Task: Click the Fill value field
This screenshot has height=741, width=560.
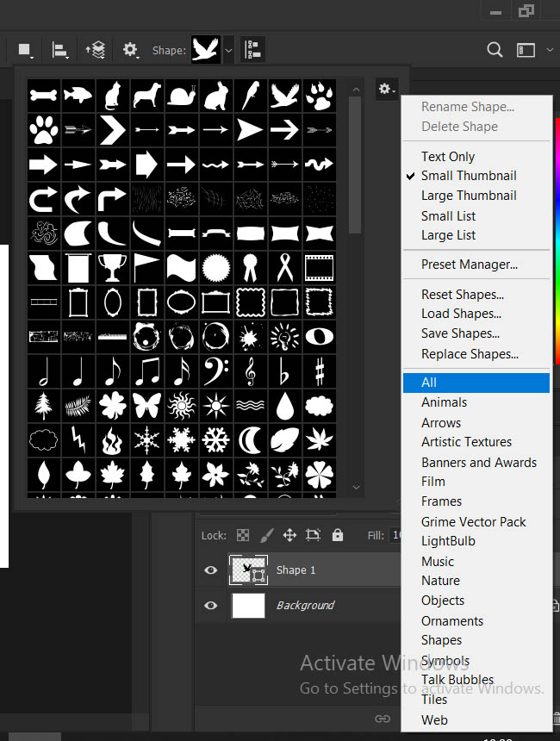Action: pyautogui.click(x=395, y=535)
